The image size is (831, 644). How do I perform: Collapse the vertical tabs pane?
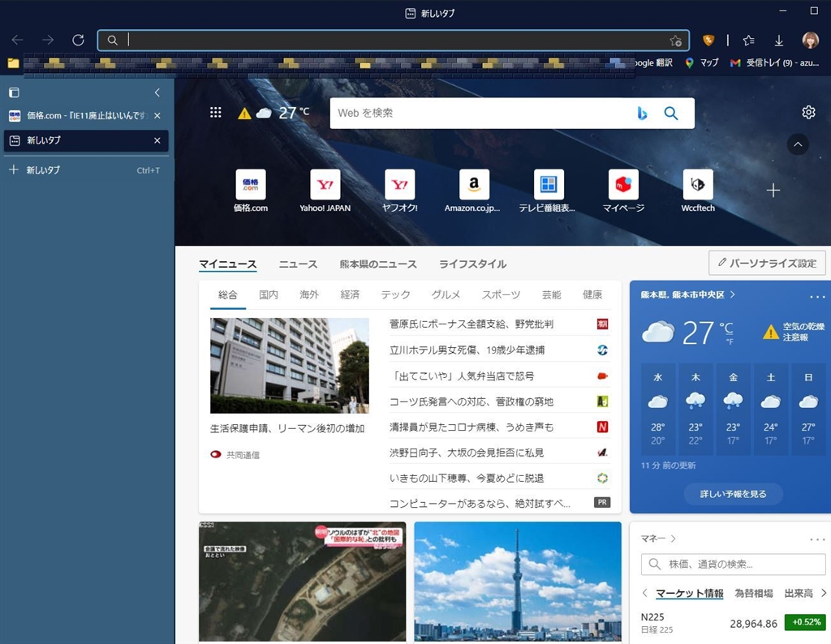(x=157, y=92)
